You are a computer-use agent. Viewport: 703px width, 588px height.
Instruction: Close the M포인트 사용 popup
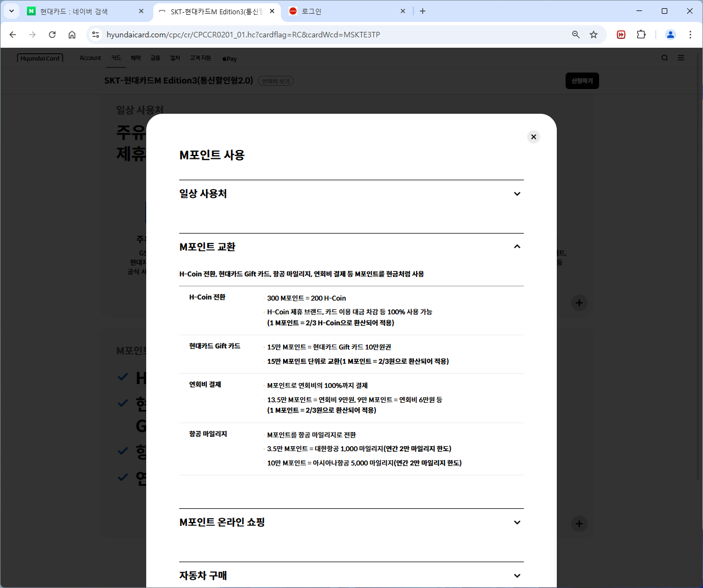click(533, 137)
